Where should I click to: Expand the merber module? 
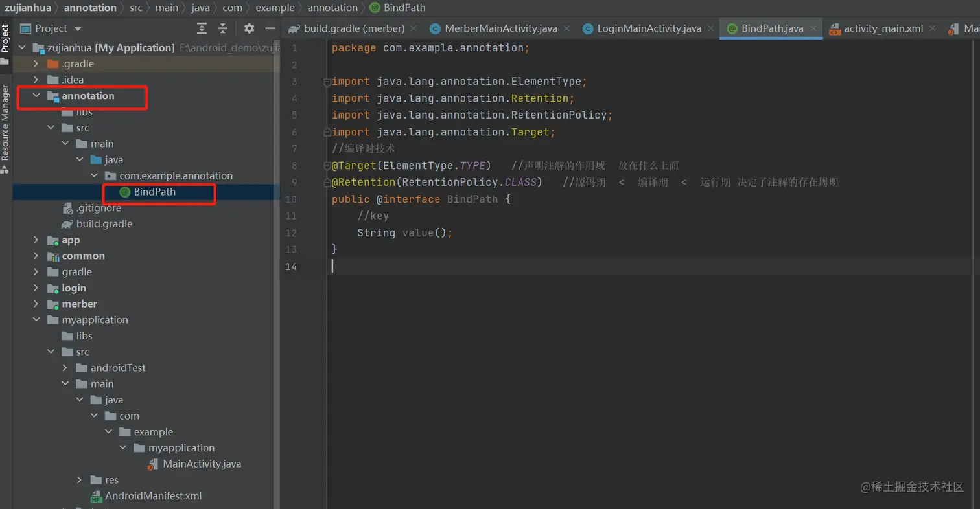click(x=37, y=304)
